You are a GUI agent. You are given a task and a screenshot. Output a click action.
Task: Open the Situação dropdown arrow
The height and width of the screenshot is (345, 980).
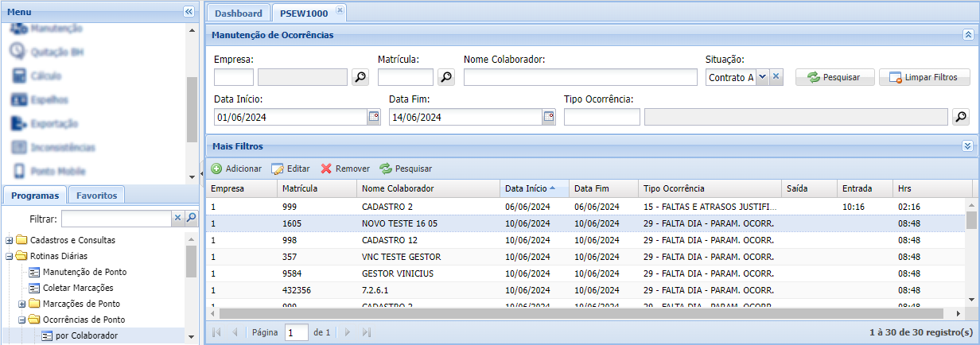[x=762, y=77]
